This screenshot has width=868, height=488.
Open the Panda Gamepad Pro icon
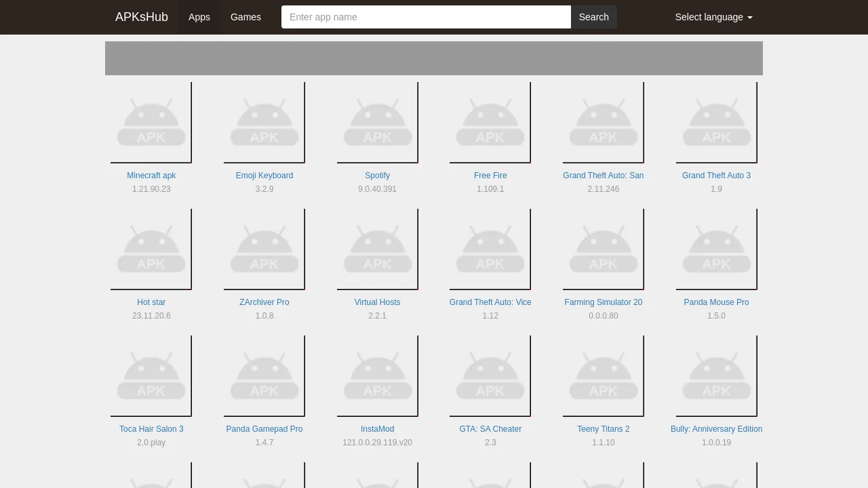tap(264, 376)
